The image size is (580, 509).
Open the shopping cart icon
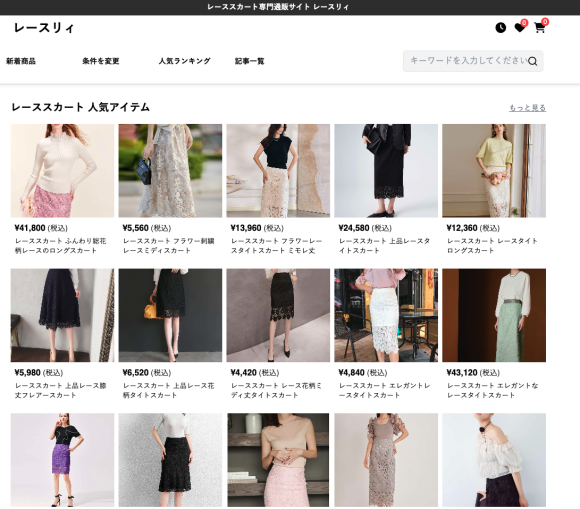[540, 27]
